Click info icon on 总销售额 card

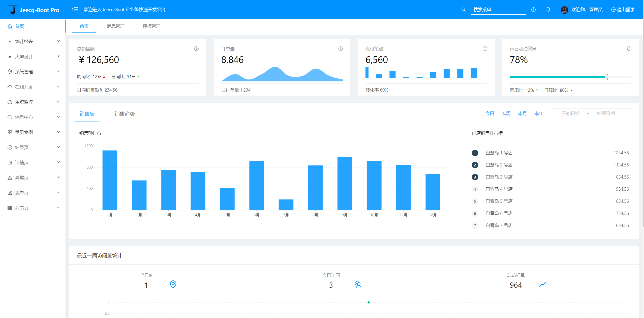coord(196,49)
